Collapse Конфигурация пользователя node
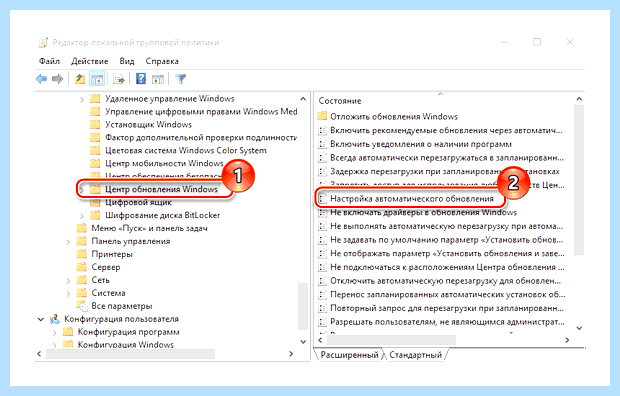620x396 pixels. click(x=41, y=319)
